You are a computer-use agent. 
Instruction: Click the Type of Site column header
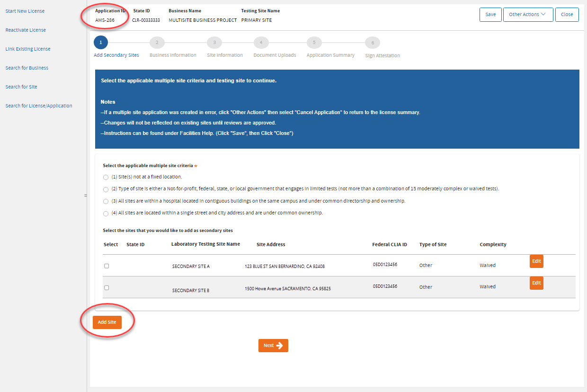point(433,245)
